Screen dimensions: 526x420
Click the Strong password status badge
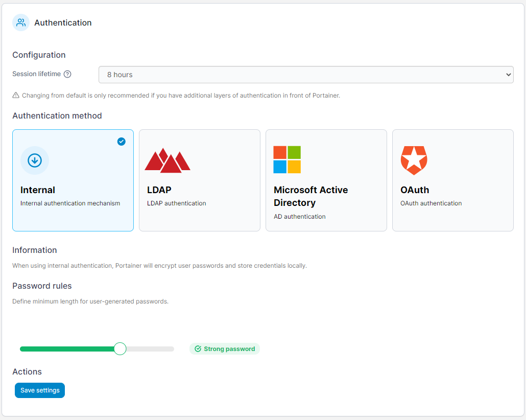[x=225, y=348]
